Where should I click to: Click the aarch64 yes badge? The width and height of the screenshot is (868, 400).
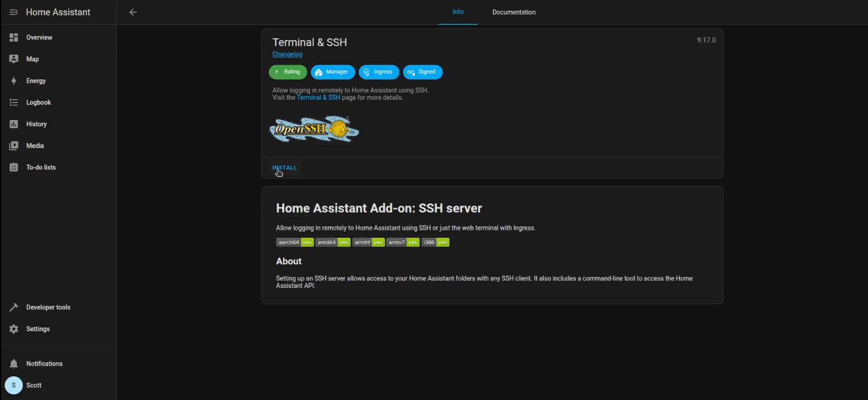[295, 242]
